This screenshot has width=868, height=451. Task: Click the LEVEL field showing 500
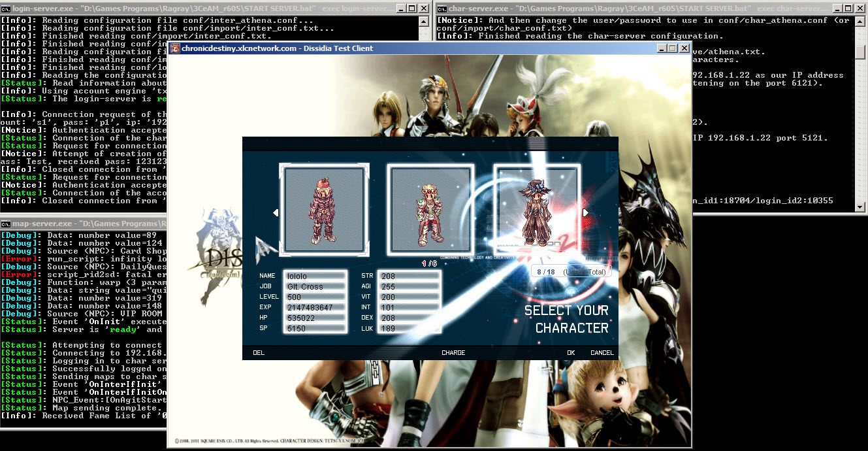tap(315, 297)
